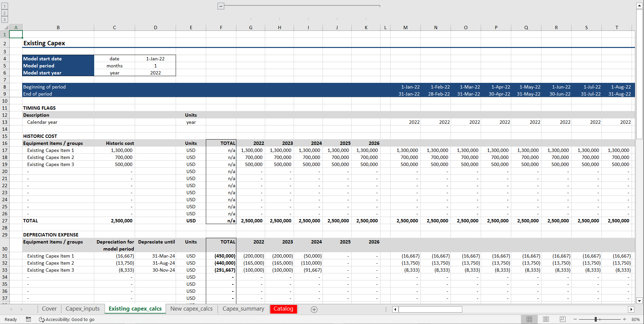The height and width of the screenshot is (324, 644).
Task: Switch to the Capex_inputs sheet tab
Action: (82, 309)
